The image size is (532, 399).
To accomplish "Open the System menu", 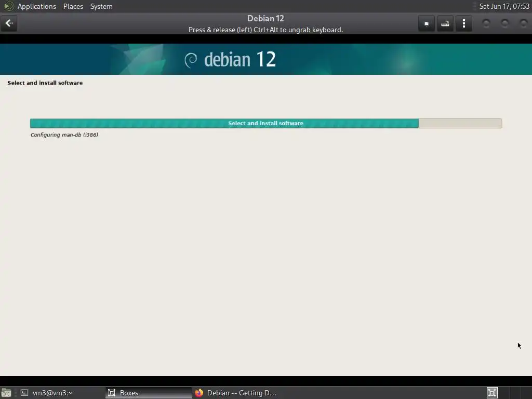I will 101,6.
